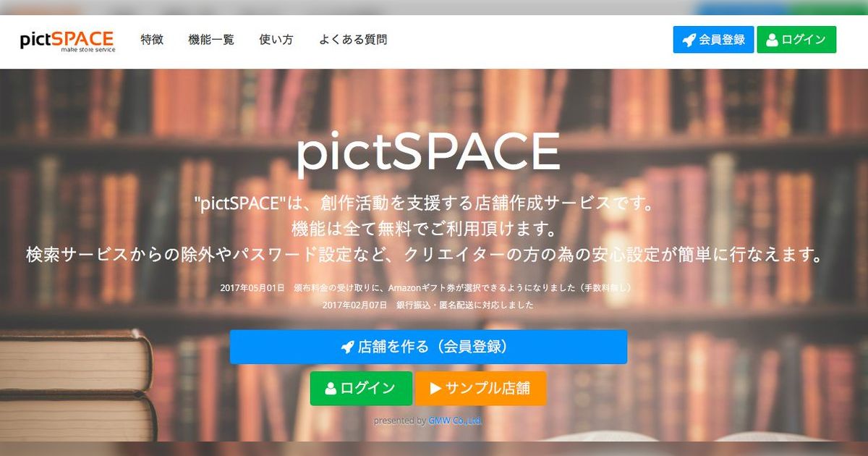Click the green ログイン header button
Screen dimensions: 868x456
[x=796, y=40]
